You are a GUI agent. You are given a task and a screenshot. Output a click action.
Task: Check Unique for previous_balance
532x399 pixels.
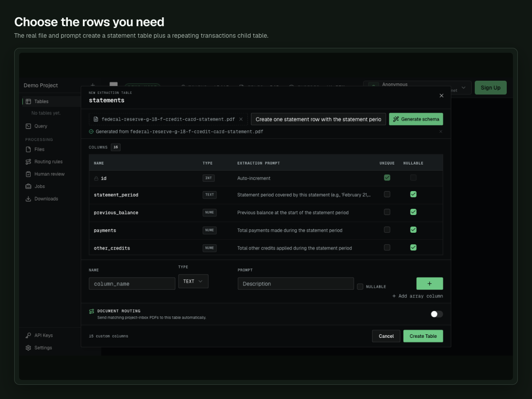(x=387, y=212)
